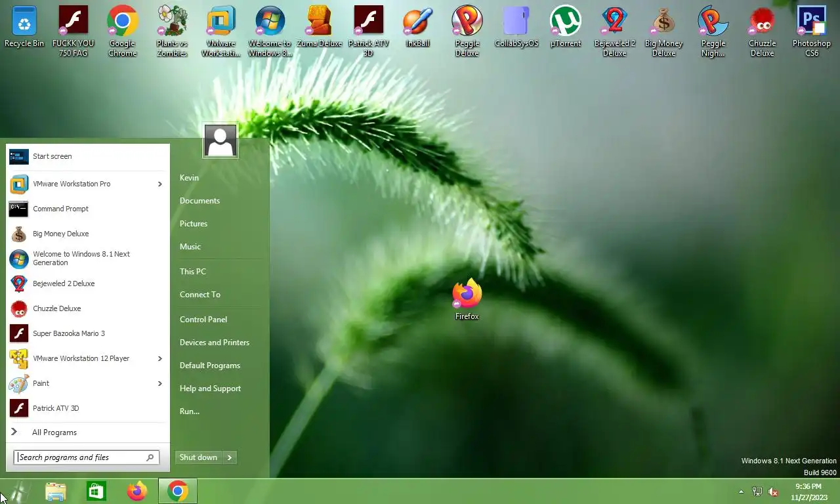Image resolution: width=840 pixels, height=504 pixels.
Task: Open Patrick ATV 3D desktop shortcut
Action: tap(369, 31)
